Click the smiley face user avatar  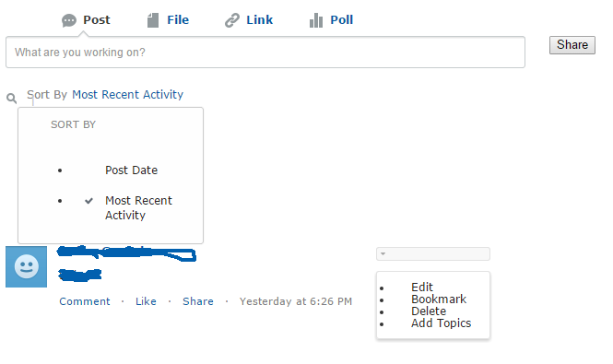(x=26, y=266)
